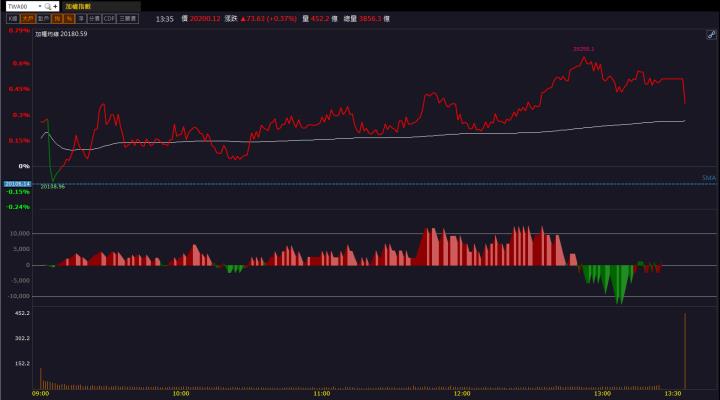The image size is (720, 400).
Task: Click the 302.2 volume axis label
Action: pyautogui.click(x=22, y=338)
